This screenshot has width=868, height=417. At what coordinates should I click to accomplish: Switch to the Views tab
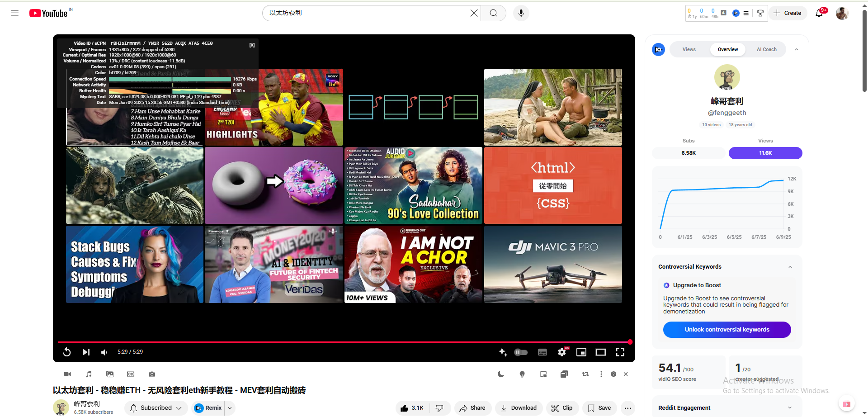pos(689,50)
